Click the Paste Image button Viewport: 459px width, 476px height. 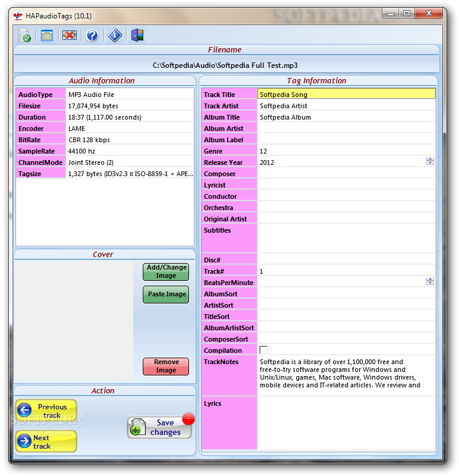tap(166, 294)
